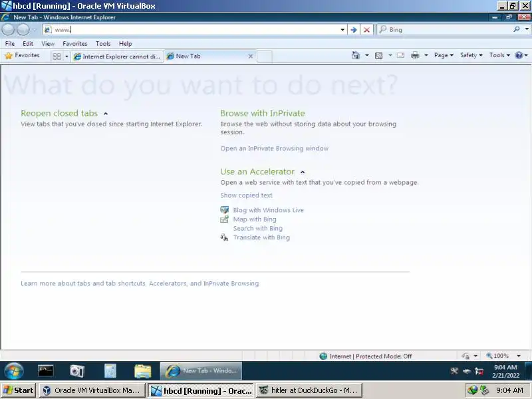Open the Command Prompt taskbar icon
This screenshot has width=532, height=399.
[45, 370]
